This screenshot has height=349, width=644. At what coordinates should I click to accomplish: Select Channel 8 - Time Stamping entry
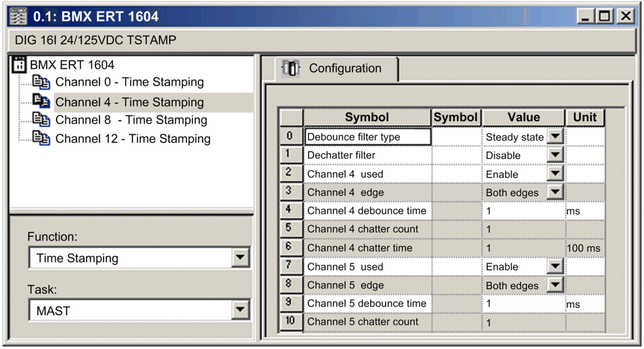point(131,120)
